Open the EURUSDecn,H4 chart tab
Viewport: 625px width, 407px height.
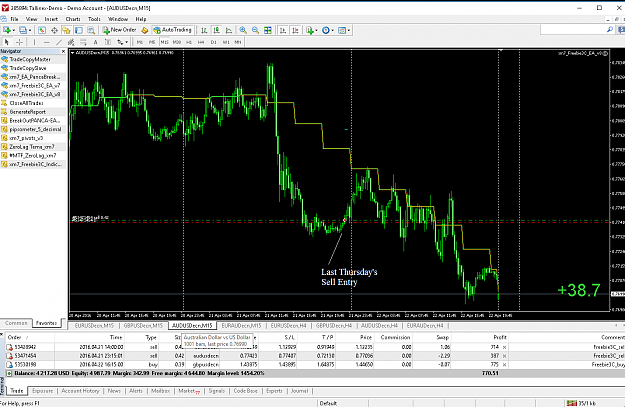click(x=289, y=326)
